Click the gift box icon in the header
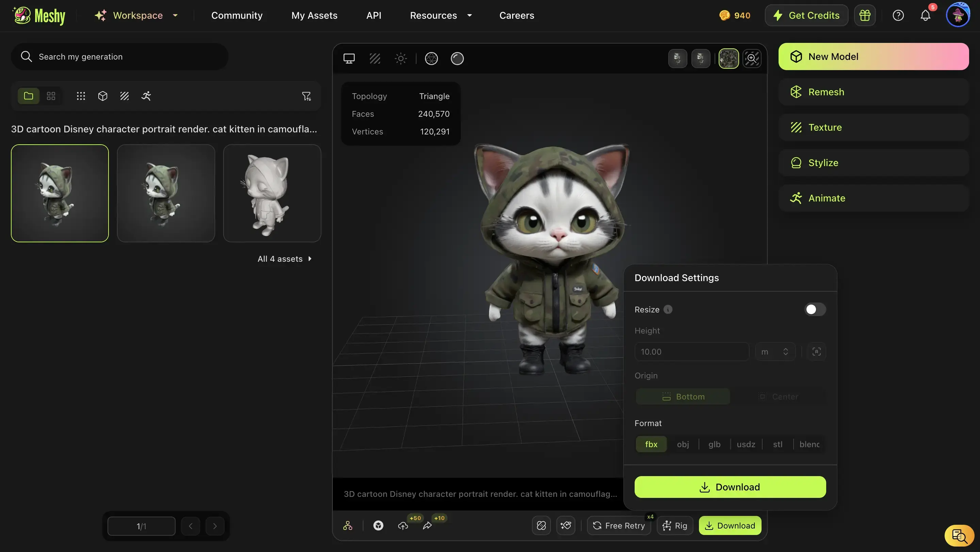The image size is (980, 552). coord(864,16)
